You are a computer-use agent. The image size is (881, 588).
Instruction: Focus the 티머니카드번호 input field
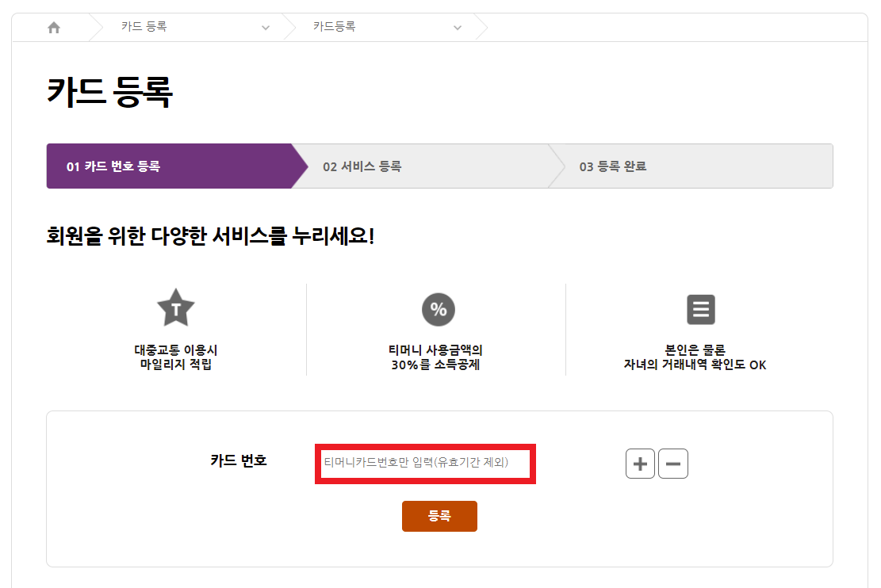coord(425,464)
